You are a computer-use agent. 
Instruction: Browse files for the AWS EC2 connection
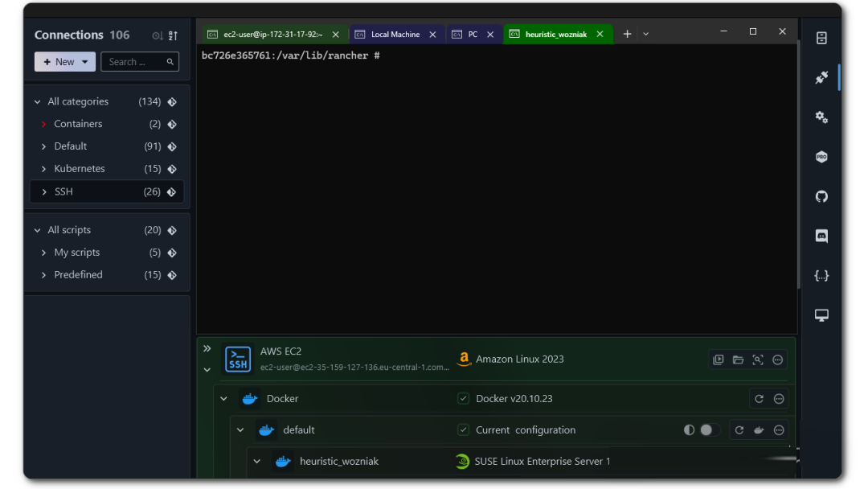[738, 360]
